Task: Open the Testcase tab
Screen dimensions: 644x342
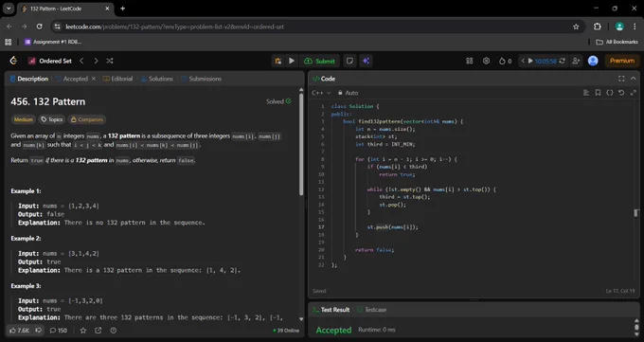Action: (x=371, y=310)
